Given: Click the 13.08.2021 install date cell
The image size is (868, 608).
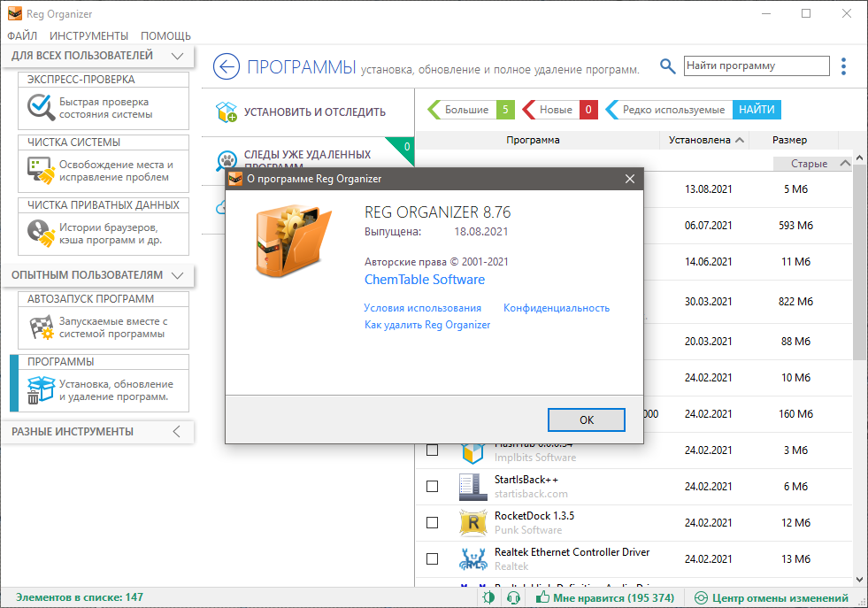Looking at the screenshot, I should coord(708,189).
